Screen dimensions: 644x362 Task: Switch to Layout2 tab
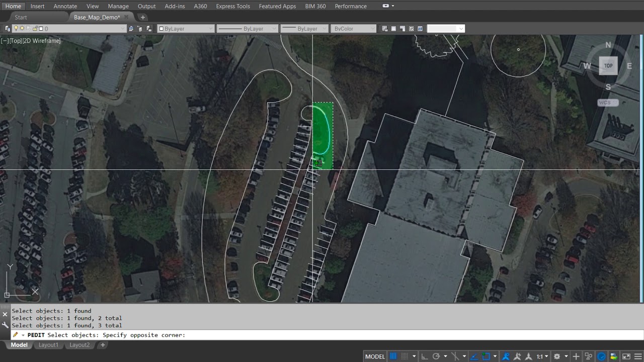tap(79, 345)
